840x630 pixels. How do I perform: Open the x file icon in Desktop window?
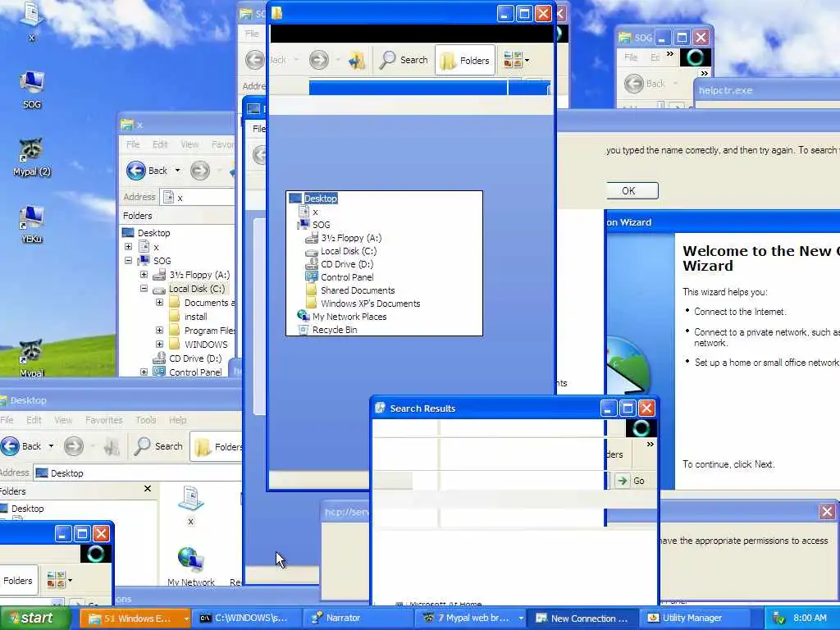190,505
